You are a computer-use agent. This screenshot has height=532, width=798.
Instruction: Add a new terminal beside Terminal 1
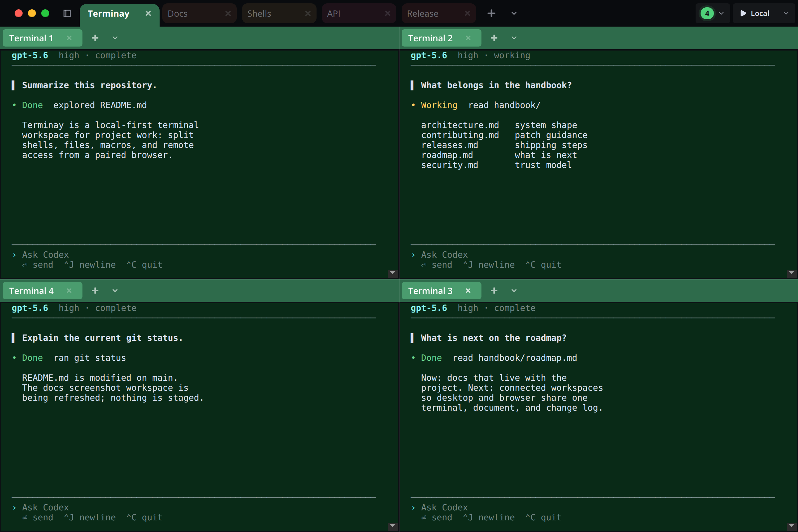click(x=95, y=38)
